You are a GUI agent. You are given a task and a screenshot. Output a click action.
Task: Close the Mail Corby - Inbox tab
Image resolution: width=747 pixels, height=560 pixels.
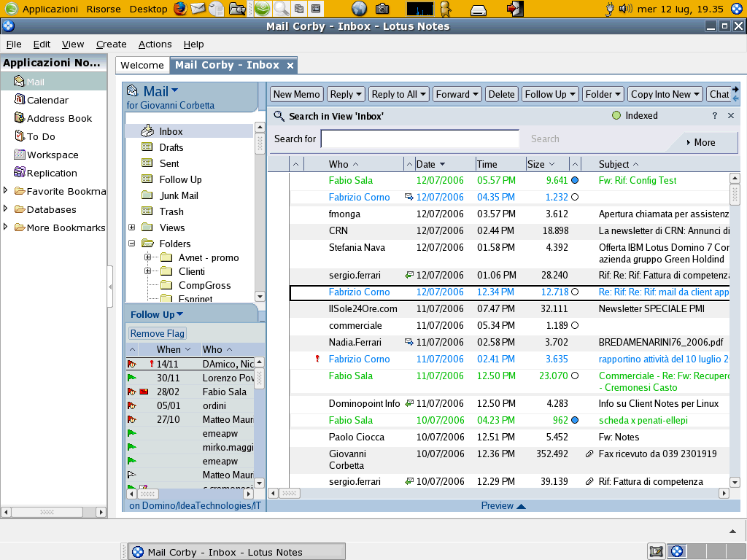[290, 66]
